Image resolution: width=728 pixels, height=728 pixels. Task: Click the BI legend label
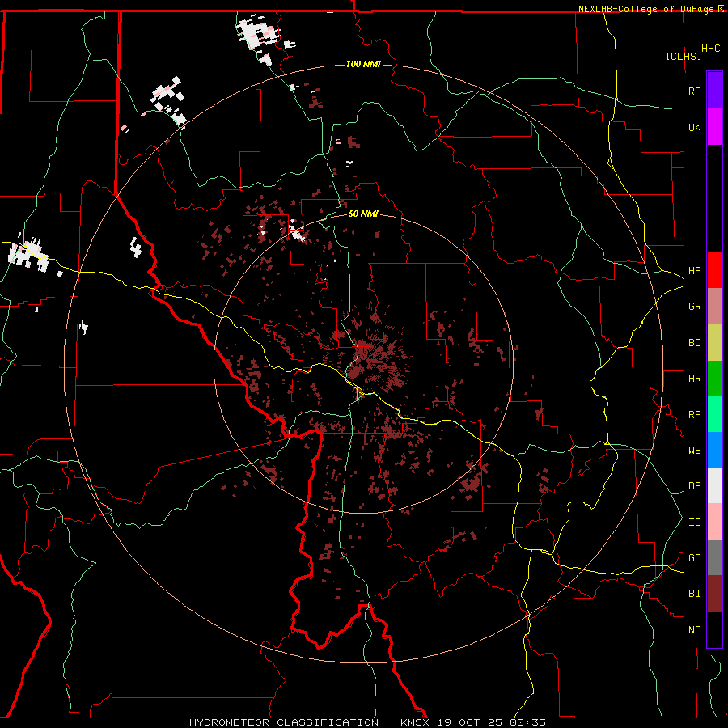pyautogui.click(x=694, y=594)
